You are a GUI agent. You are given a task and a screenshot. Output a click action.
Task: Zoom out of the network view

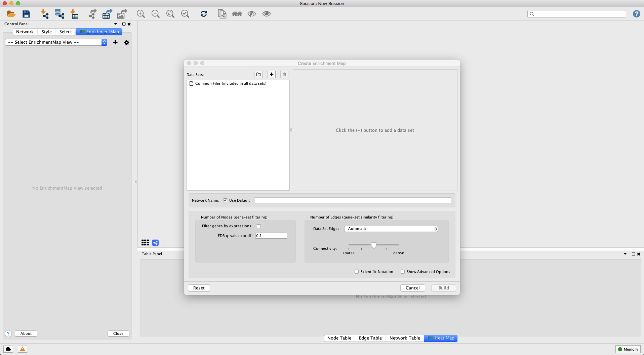point(156,14)
